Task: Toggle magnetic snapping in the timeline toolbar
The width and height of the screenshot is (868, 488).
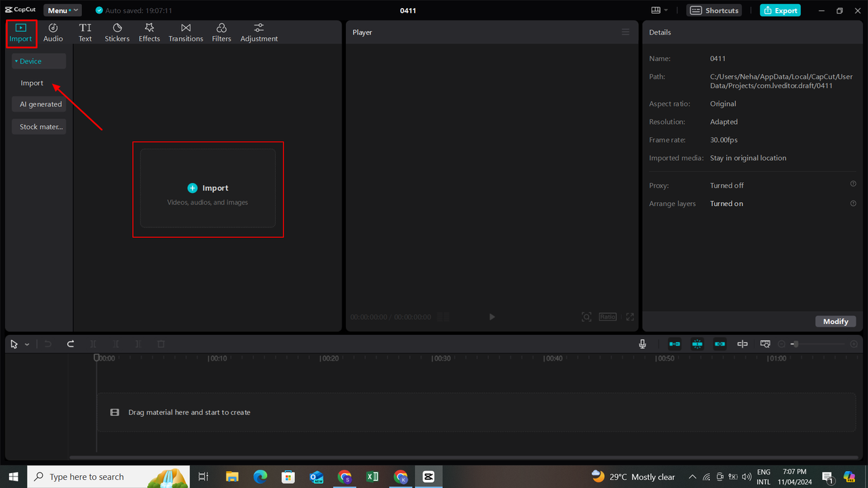Action: click(x=697, y=344)
